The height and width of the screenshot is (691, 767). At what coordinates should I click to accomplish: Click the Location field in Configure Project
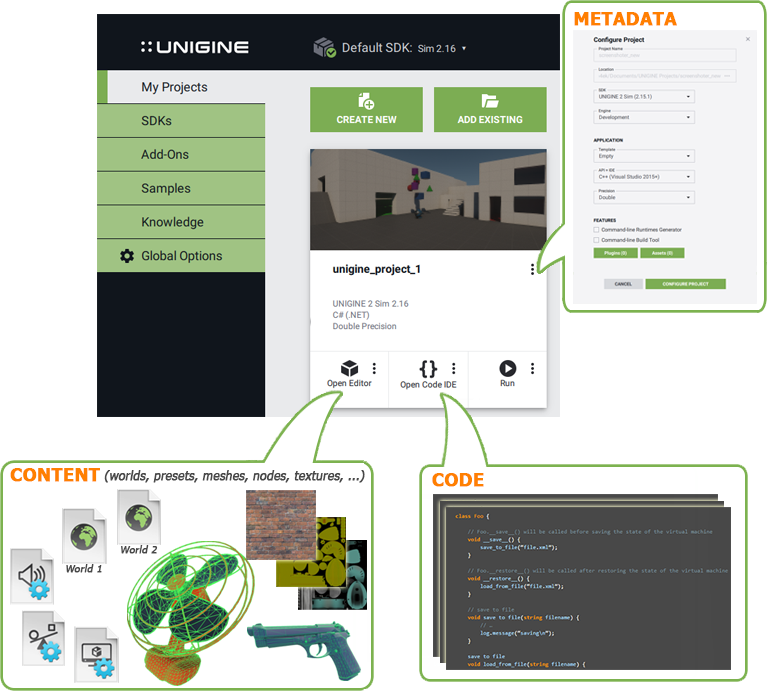(665, 76)
